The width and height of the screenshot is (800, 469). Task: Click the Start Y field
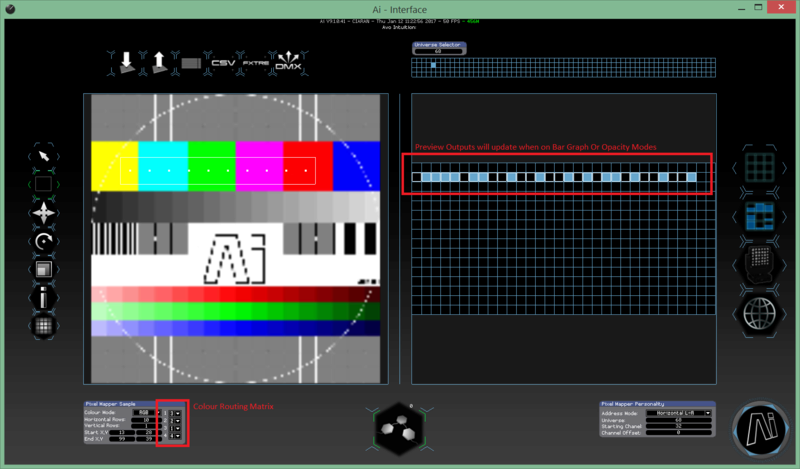(x=148, y=433)
